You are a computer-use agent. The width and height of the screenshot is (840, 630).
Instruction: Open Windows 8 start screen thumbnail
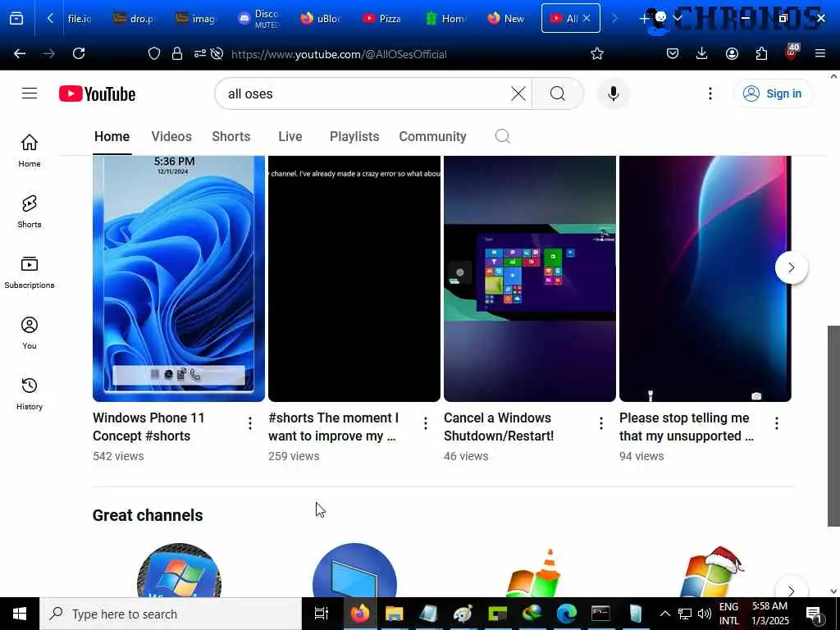pyautogui.click(x=530, y=279)
